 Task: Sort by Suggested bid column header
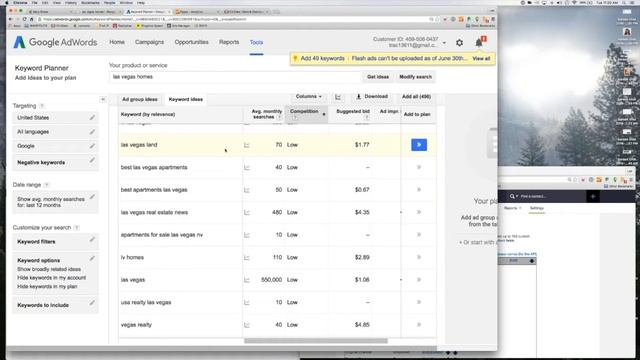353,114
